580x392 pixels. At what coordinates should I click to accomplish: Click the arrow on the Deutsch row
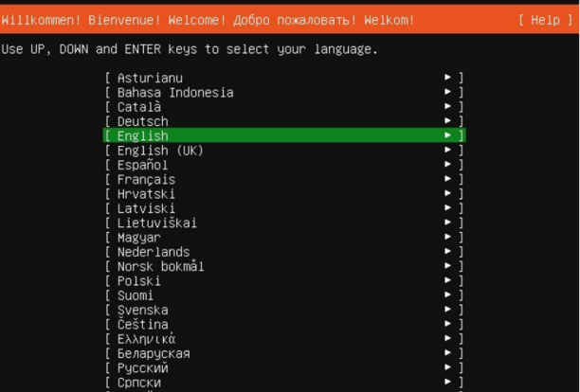[x=447, y=120]
